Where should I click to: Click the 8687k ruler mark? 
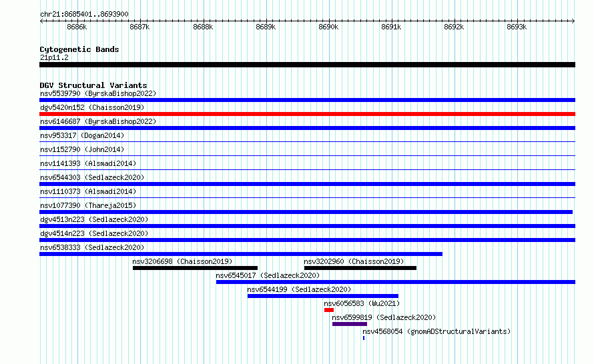[139, 27]
